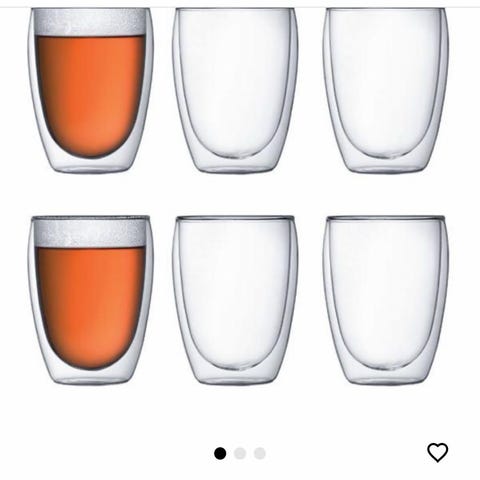Click the orange tea in the bottom-left glass
This screenshot has width=480, height=480.
91,307
